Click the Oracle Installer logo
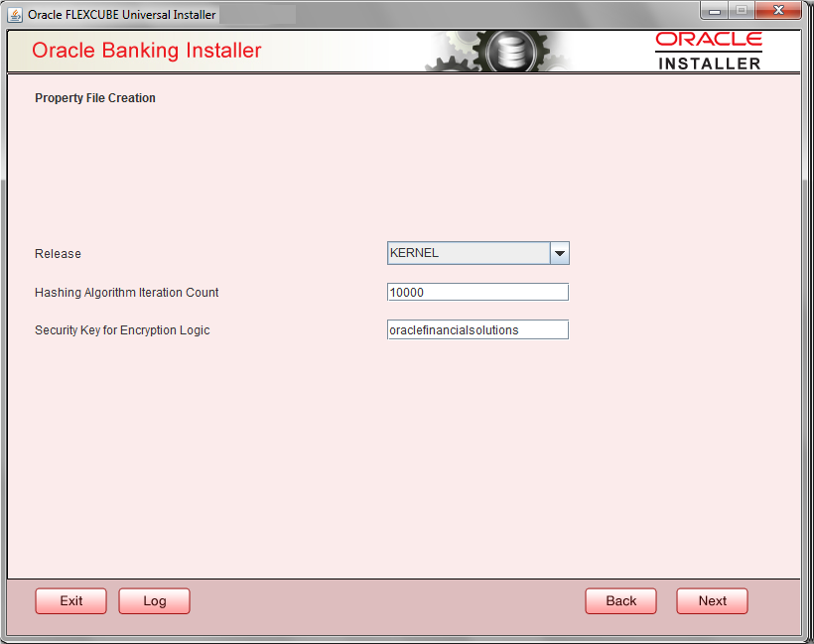 [x=709, y=51]
